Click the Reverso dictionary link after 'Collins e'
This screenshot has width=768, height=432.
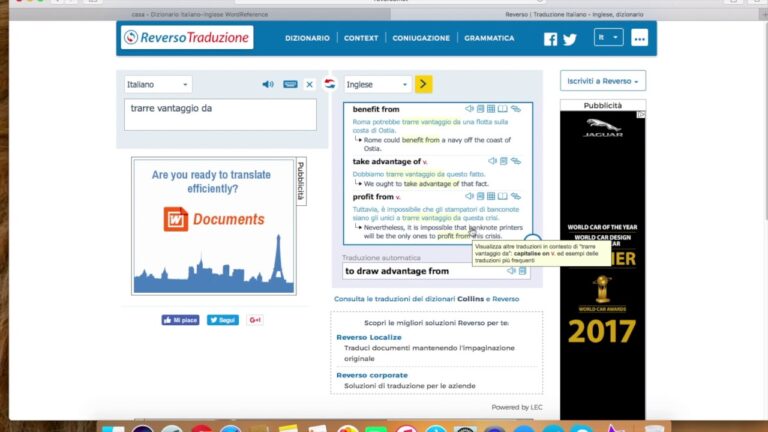click(x=505, y=299)
